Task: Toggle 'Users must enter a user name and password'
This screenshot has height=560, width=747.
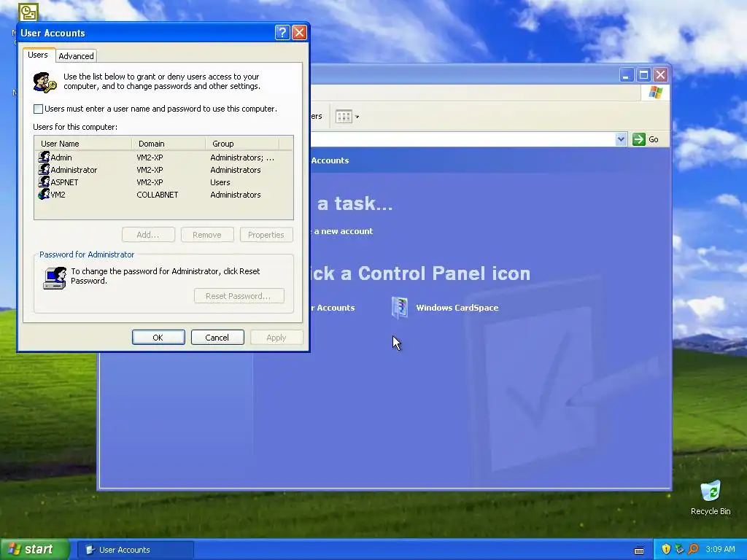Action: click(38, 109)
